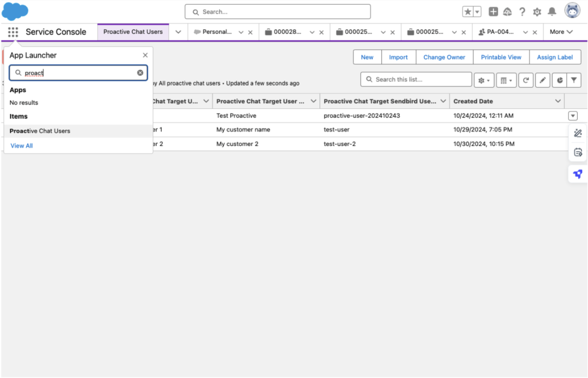Click the My customer 2 cell
This screenshot has height=378, width=588.
pyautogui.click(x=237, y=144)
